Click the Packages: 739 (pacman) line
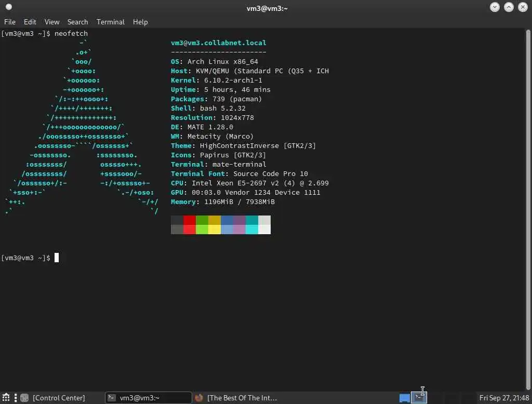This screenshot has height=404, width=532. [x=217, y=99]
